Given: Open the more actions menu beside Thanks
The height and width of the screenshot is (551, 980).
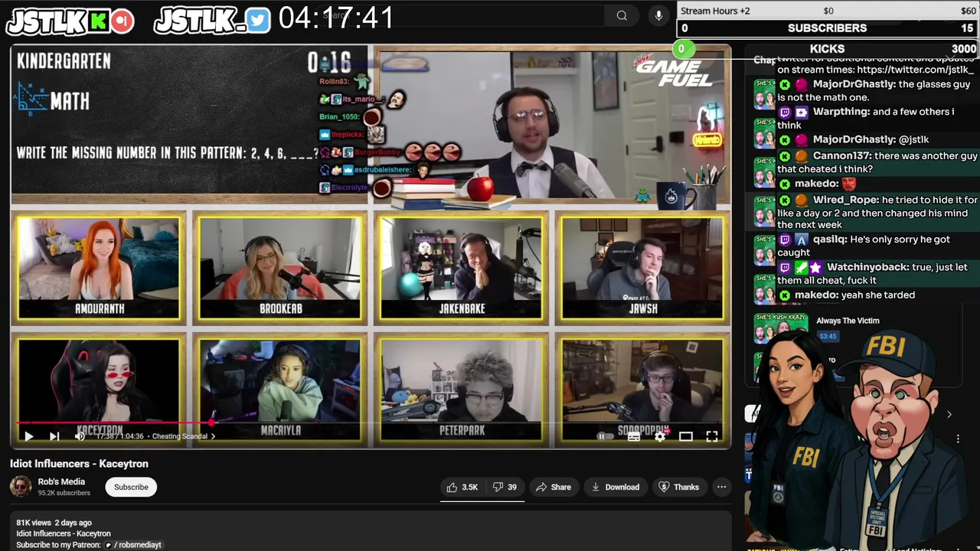Looking at the screenshot, I should click(x=721, y=487).
